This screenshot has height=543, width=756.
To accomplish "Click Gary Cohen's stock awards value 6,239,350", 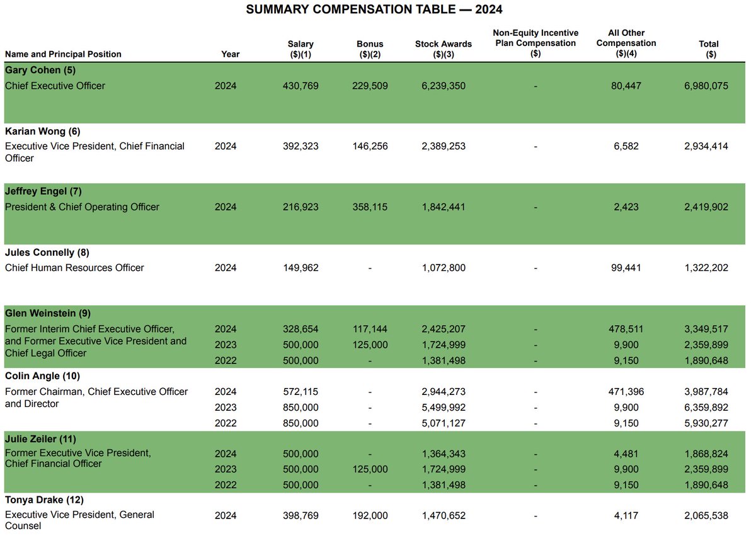I will pyautogui.click(x=444, y=86).
